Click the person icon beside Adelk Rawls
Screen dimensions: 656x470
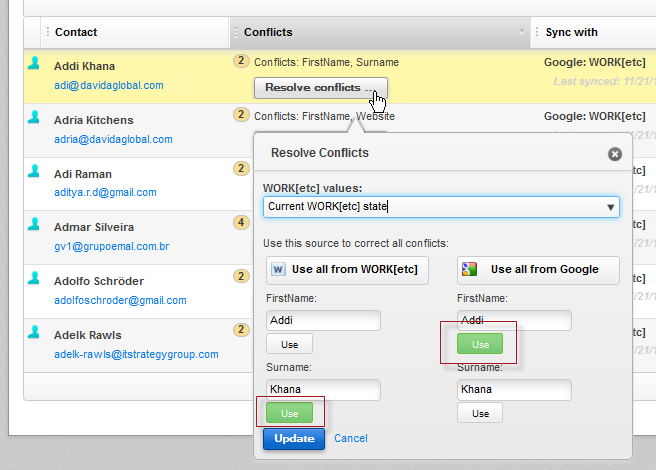click(35, 333)
